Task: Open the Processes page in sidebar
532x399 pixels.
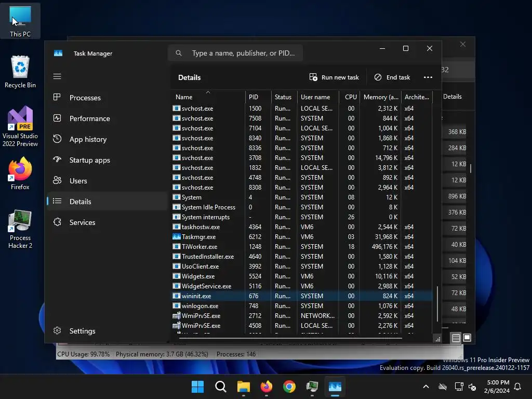Action: pyautogui.click(x=107, y=98)
